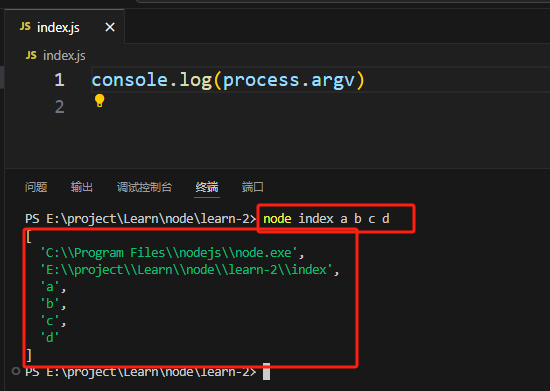
Task: Click line number 1 in the gutter
Action: tap(59, 80)
